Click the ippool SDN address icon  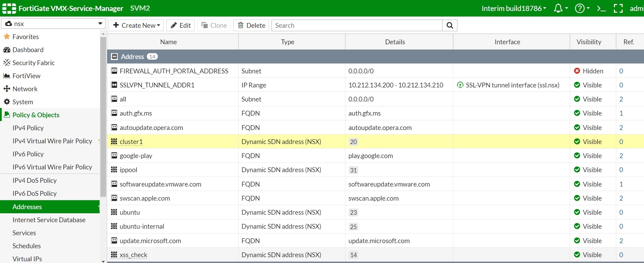tap(114, 170)
